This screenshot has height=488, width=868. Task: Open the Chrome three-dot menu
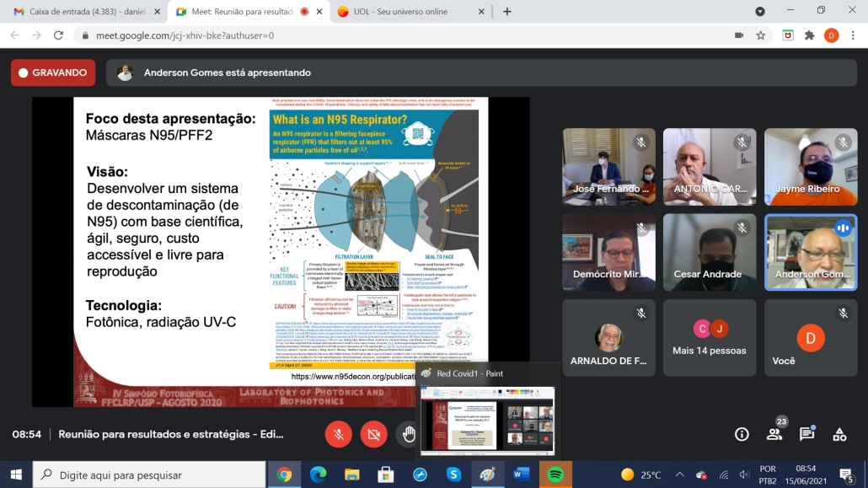click(x=853, y=35)
